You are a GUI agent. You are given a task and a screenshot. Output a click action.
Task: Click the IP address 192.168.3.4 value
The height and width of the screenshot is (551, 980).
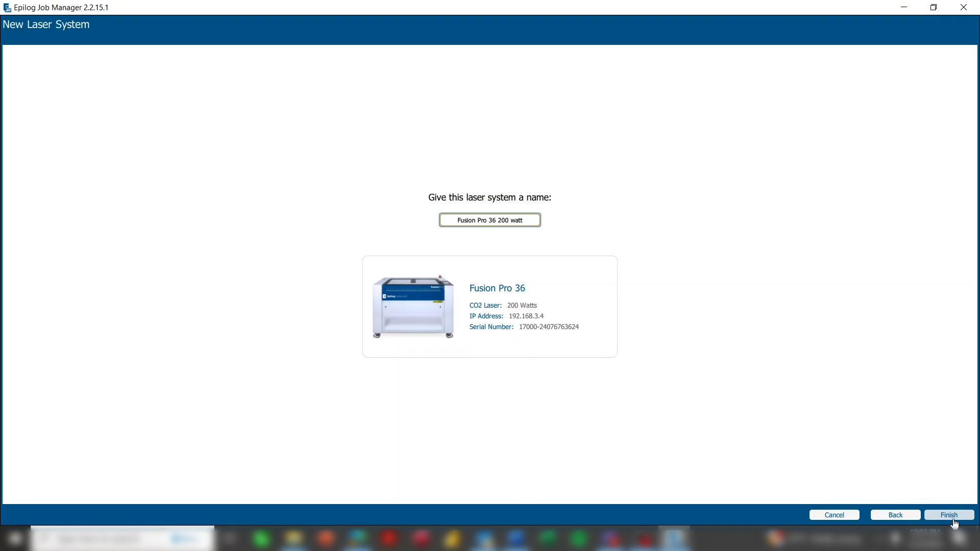pos(526,316)
